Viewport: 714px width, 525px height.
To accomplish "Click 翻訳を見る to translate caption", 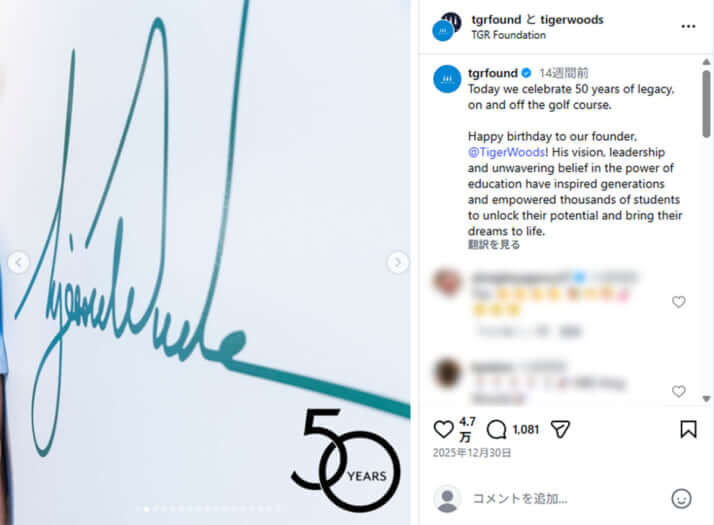I will click(x=494, y=245).
